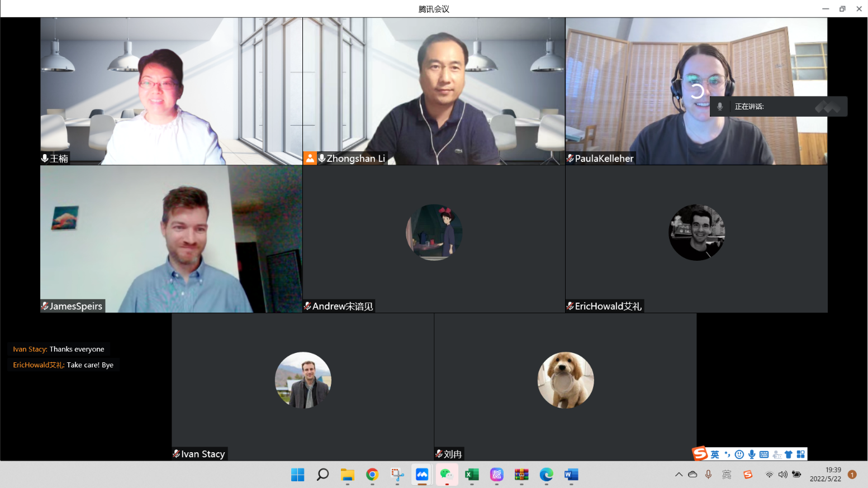This screenshot has height=488, width=868.
Task: Toggle Sogou input language 英 mode
Action: [715, 454]
